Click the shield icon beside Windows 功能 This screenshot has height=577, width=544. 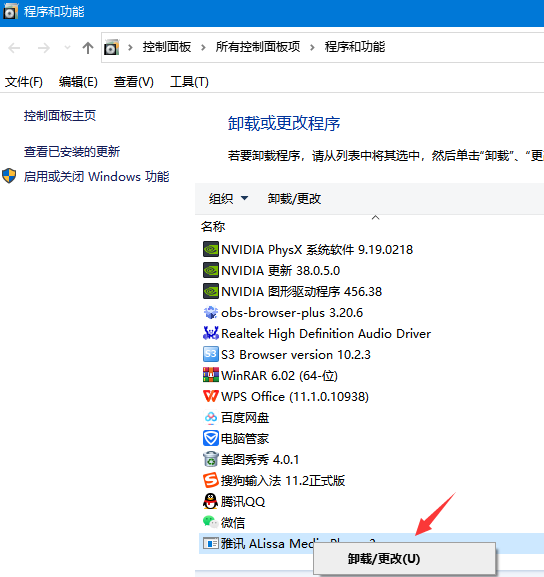(9, 176)
